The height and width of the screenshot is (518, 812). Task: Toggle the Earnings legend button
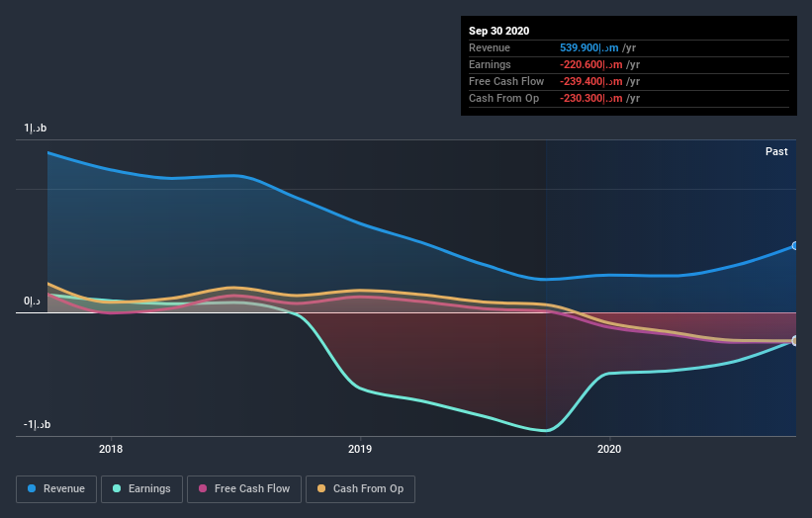tap(141, 489)
